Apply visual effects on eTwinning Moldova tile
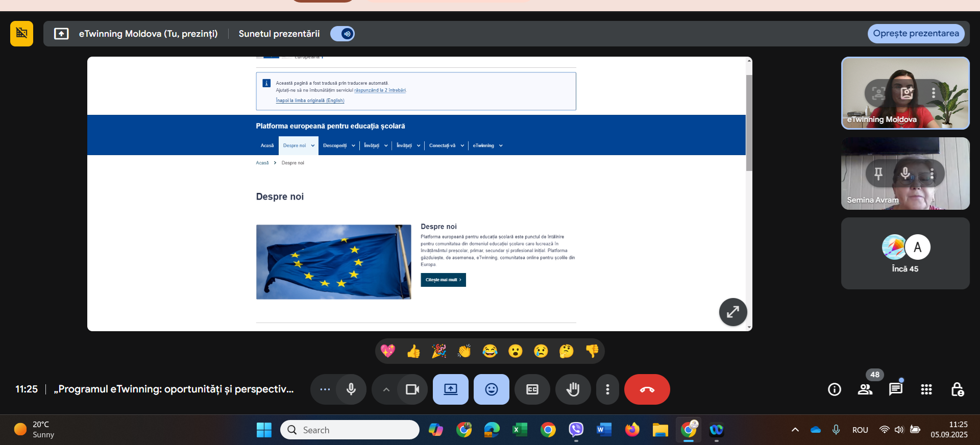980x445 pixels. pyautogui.click(x=907, y=93)
